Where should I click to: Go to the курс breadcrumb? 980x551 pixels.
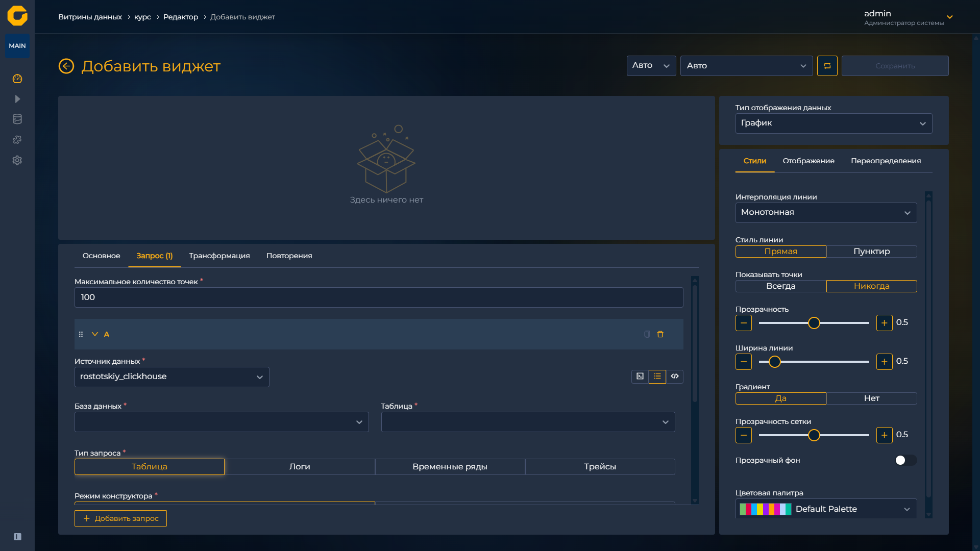click(143, 17)
